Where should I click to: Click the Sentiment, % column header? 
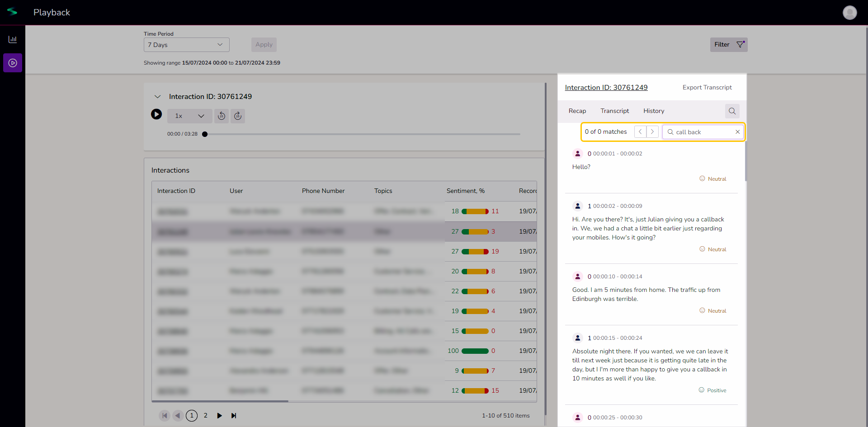click(466, 191)
